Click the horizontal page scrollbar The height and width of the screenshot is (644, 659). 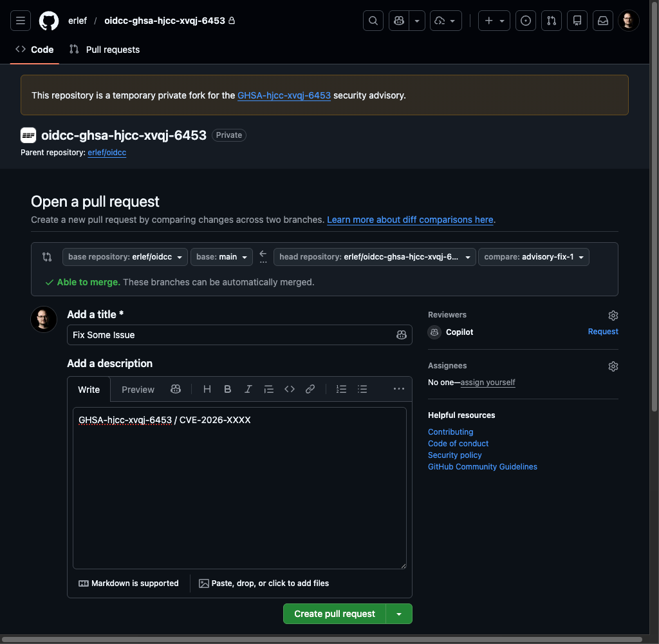pos(322,639)
